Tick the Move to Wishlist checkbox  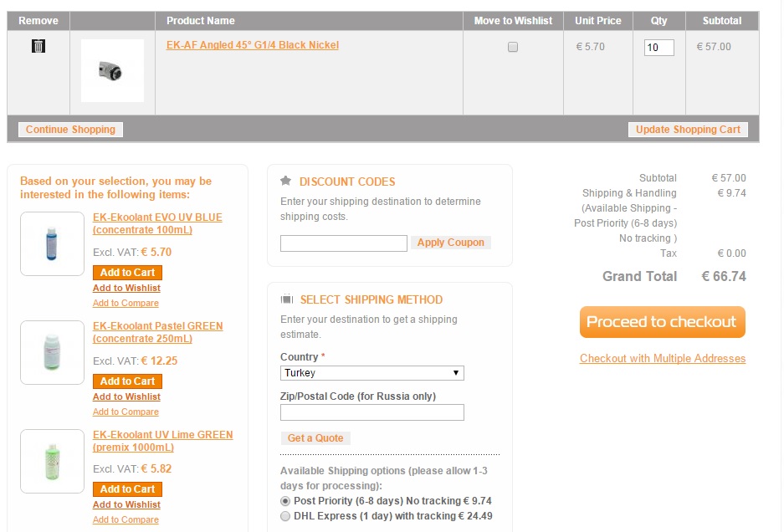[513, 47]
